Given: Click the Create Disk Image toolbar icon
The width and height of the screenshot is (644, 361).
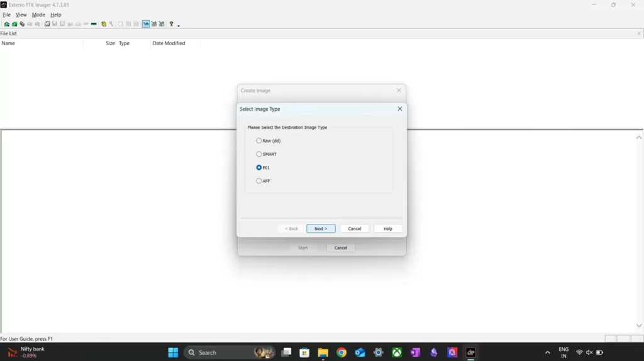Looking at the screenshot, I should point(47,24).
